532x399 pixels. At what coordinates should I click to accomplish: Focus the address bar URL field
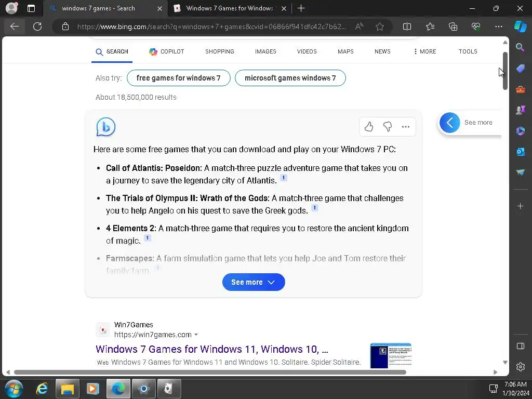(211, 26)
